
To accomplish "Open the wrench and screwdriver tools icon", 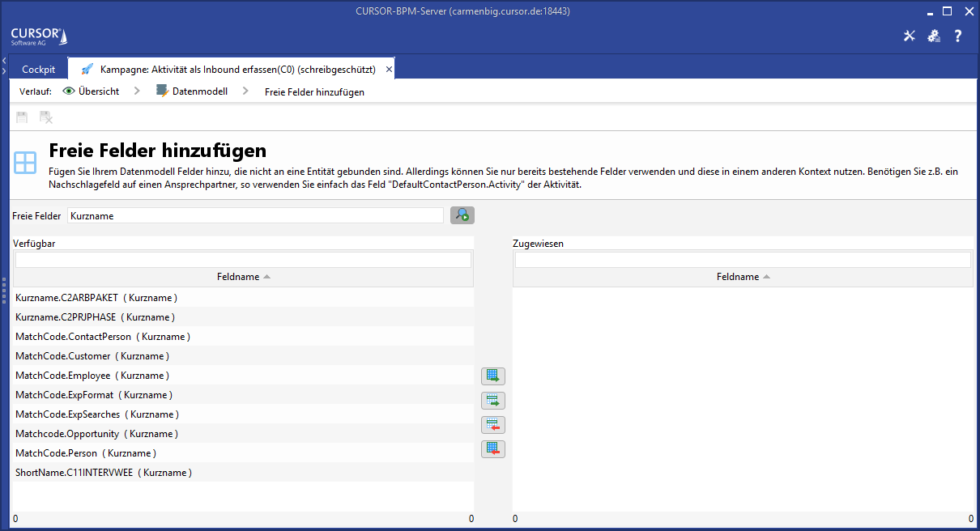I will point(909,36).
